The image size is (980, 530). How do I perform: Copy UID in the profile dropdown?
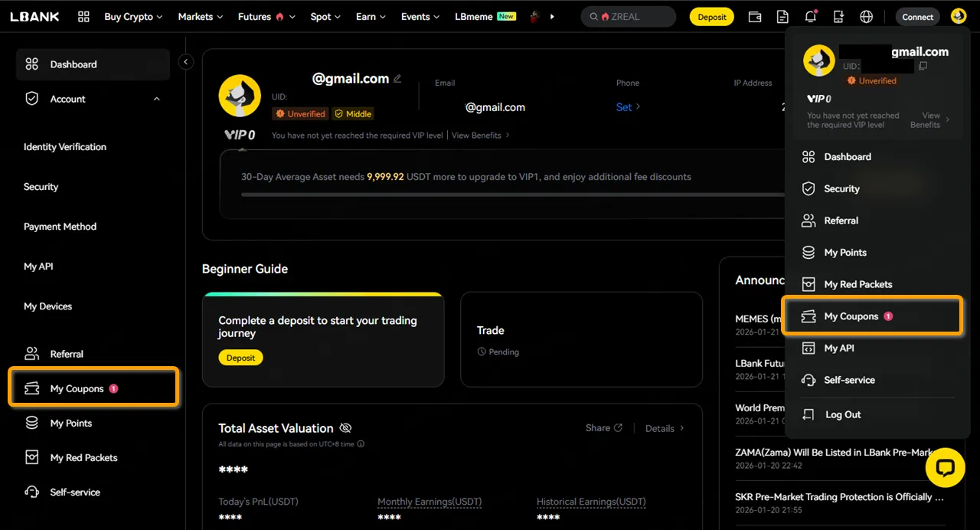point(923,67)
